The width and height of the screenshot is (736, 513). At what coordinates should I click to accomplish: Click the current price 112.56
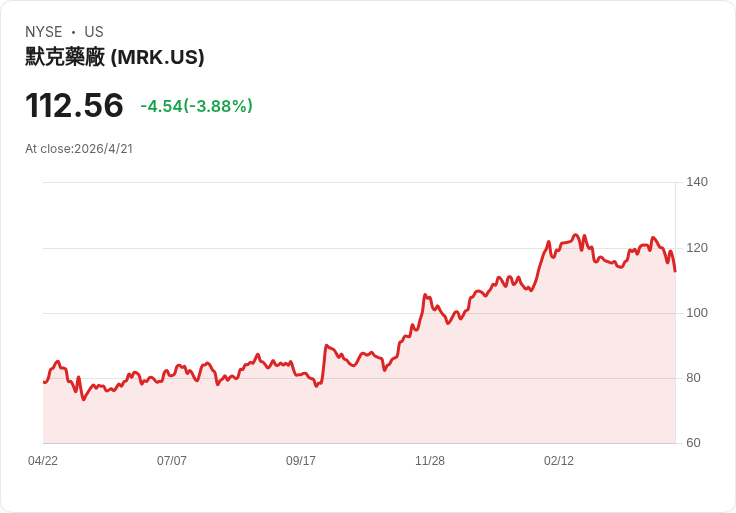click(74, 105)
